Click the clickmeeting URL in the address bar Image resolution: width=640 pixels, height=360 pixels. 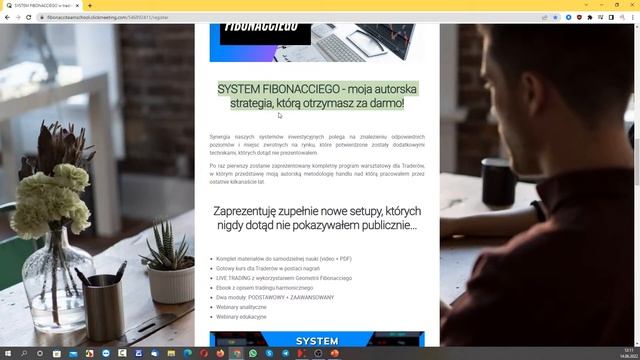pos(107,18)
